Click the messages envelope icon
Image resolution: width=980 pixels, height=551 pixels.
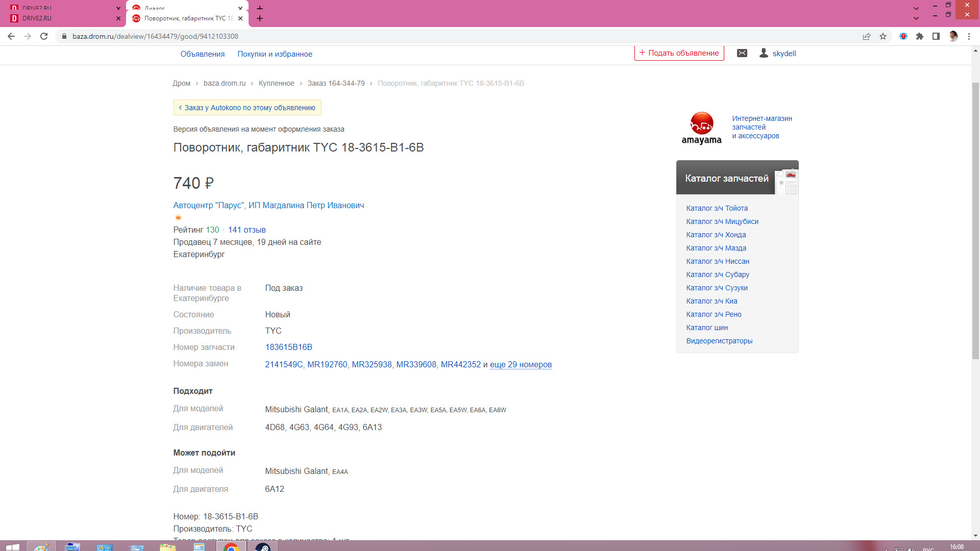[x=742, y=53]
